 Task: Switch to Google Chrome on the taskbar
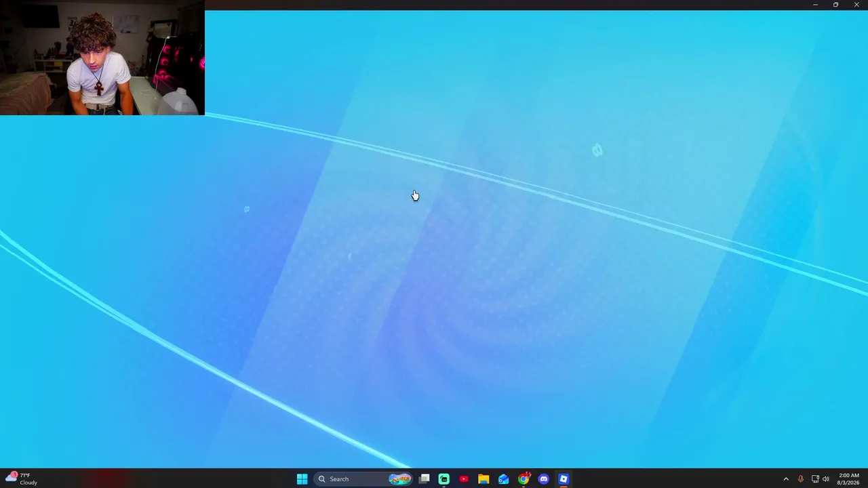pos(524,479)
